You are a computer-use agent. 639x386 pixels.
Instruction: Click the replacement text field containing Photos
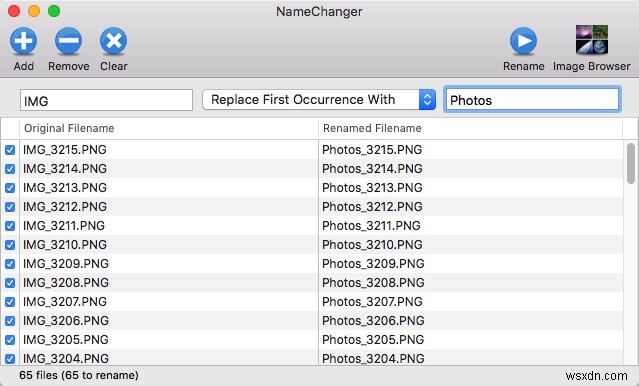(533, 100)
